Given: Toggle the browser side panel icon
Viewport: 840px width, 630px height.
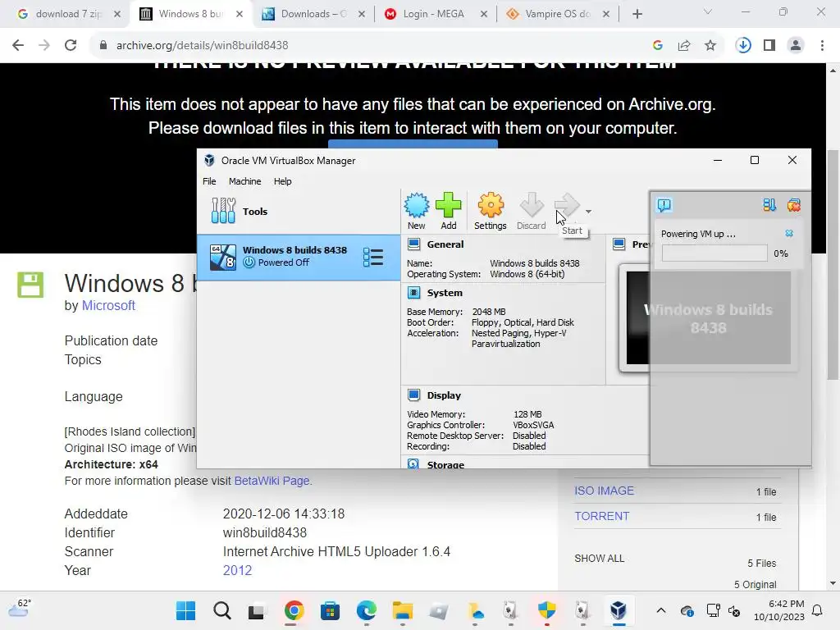Looking at the screenshot, I should pyautogui.click(x=769, y=46).
